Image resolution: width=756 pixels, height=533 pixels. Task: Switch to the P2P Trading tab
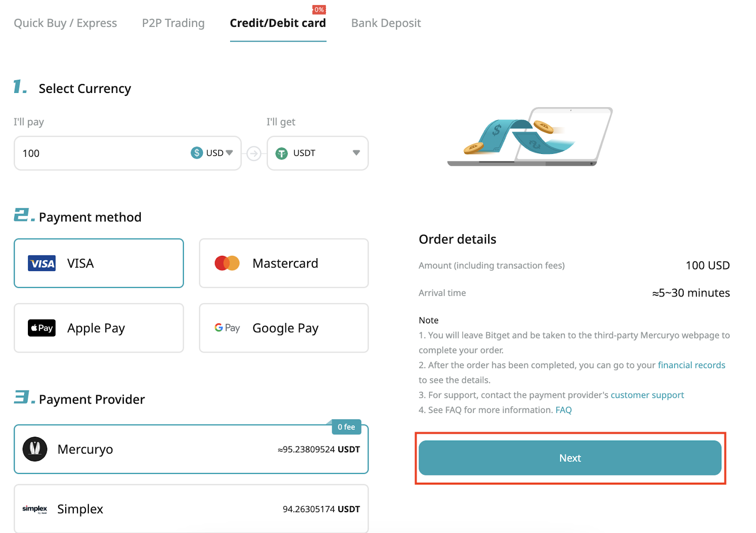click(x=173, y=23)
